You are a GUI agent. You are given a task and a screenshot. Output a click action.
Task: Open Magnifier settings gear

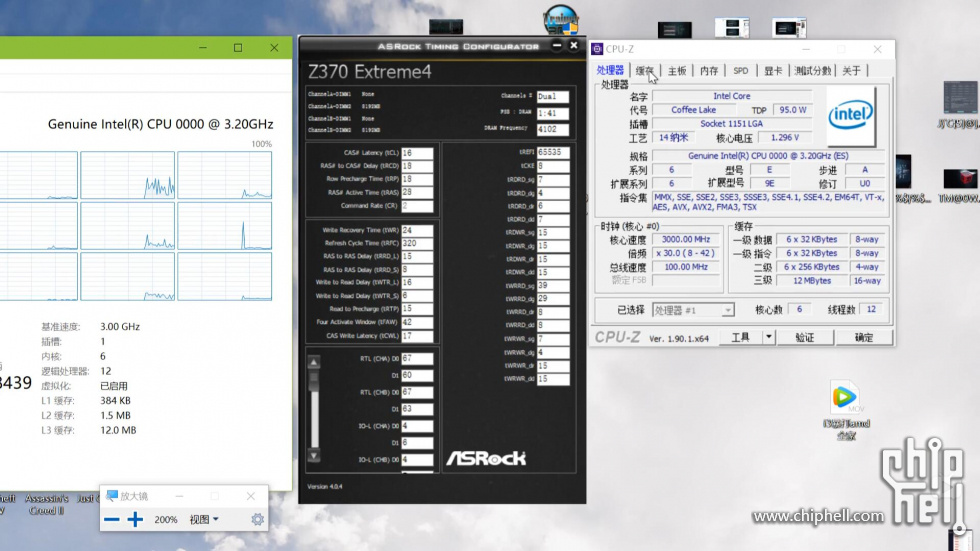[258, 519]
